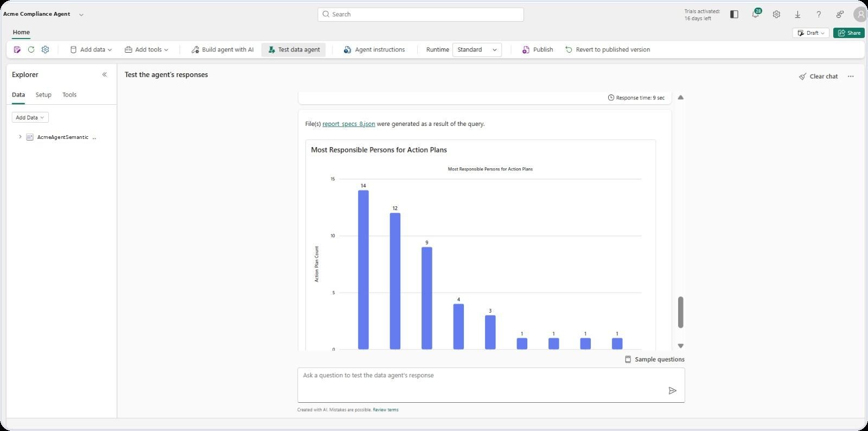The image size is (868, 431).
Task: Open the header settings gear
Action: pos(776,14)
